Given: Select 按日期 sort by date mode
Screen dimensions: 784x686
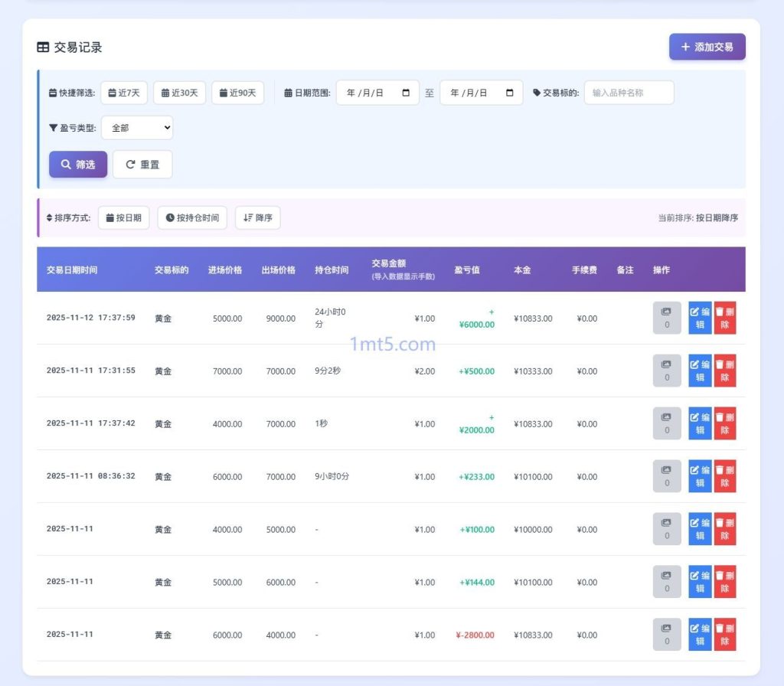Looking at the screenshot, I should 123,217.
